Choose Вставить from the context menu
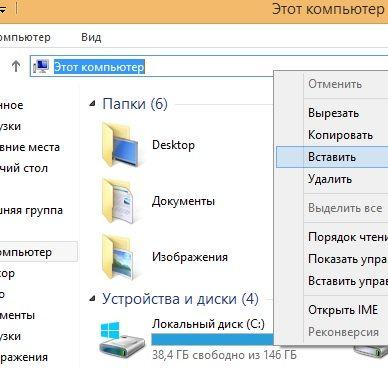 tap(332, 157)
